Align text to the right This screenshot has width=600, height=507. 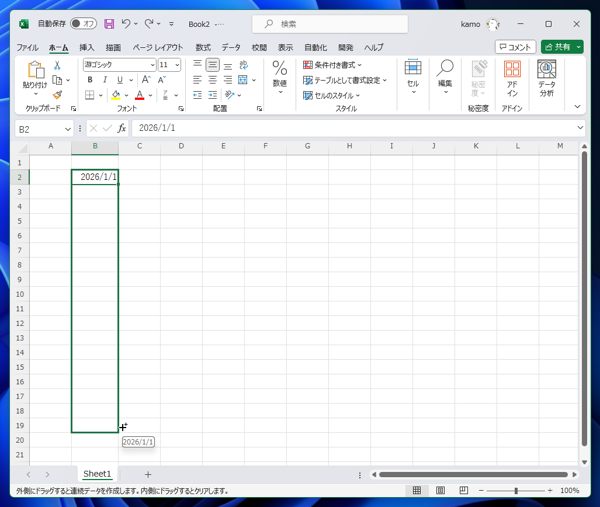228,80
